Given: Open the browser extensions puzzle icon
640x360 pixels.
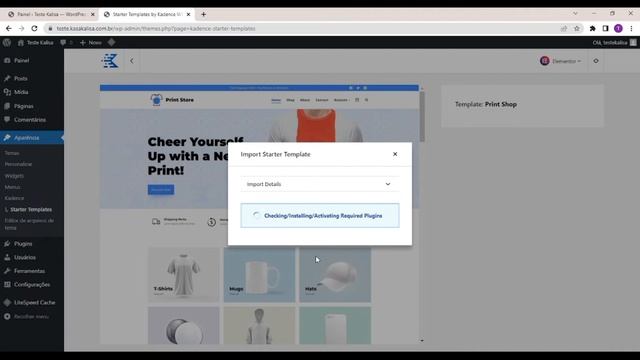Looking at the screenshot, I should click(x=592, y=29).
